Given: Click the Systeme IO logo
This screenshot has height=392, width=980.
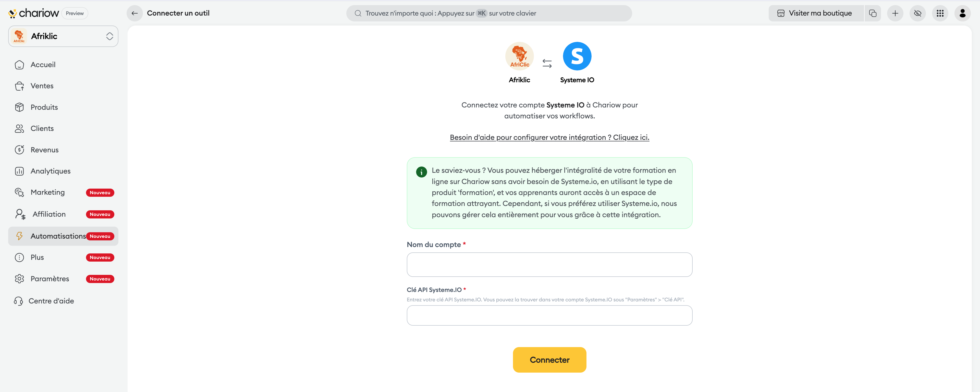Looking at the screenshot, I should [577, 56].
